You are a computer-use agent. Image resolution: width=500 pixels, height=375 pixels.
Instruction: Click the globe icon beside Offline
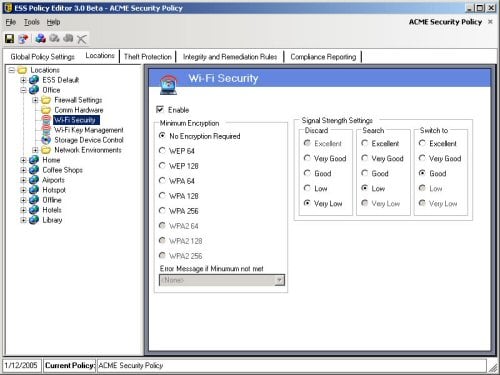[x=34, y=200]
